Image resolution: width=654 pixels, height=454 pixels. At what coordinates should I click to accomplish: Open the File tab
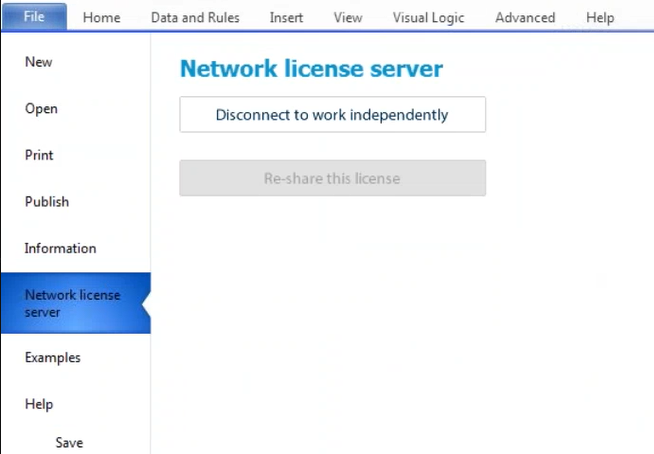click(x=34, y=17)
